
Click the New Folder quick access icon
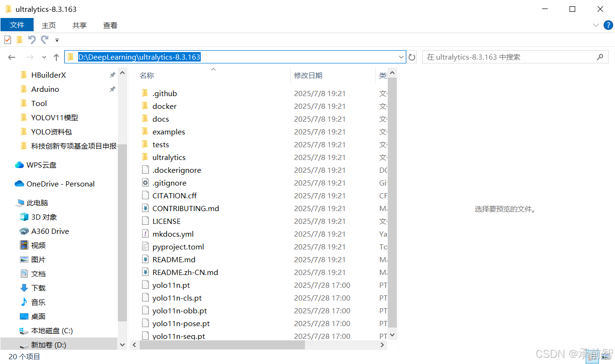pyautogui.click(x=19, y=40)
